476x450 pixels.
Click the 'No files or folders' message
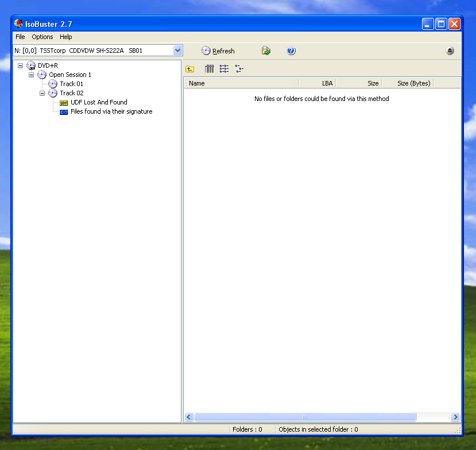(x=322, y=99)
